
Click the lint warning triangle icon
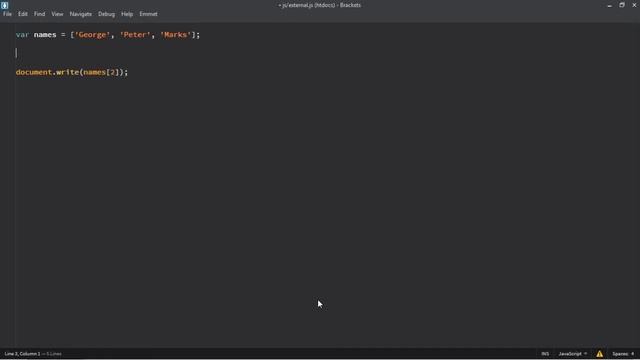(x=599, y=353)
